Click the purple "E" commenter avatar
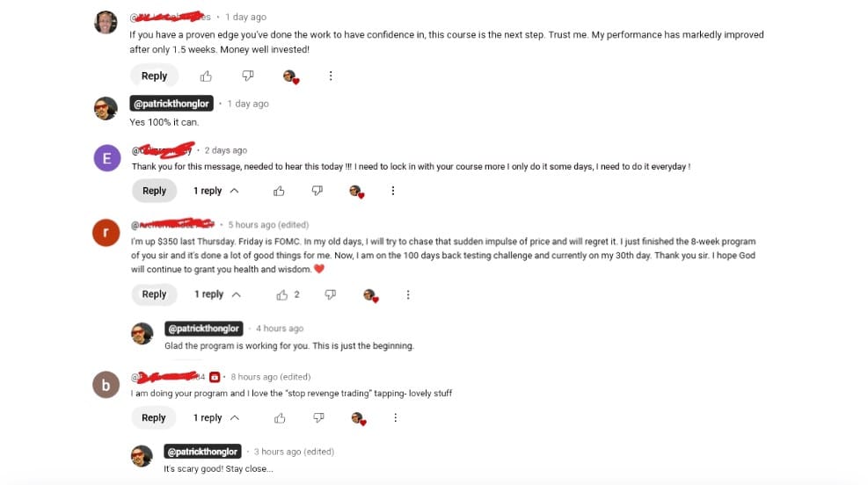This screenshot has height=485, width=868. (x=106, y=158)
